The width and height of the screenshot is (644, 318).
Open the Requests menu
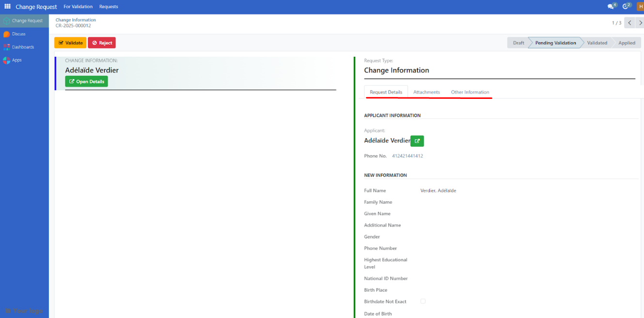pos(109,6)
